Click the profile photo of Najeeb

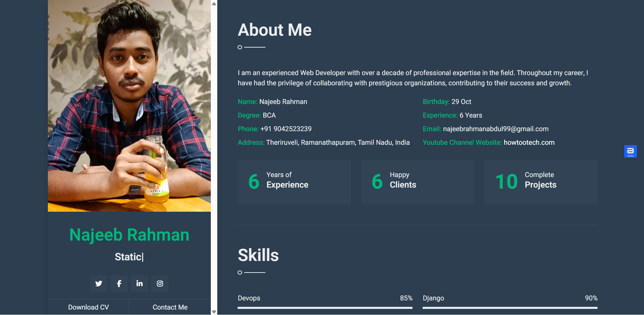click(x=129, y=105)
